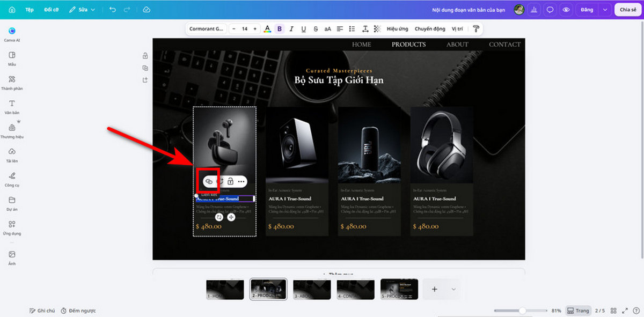Open the Thương hiệu brand panel

(x=12, y=131)
